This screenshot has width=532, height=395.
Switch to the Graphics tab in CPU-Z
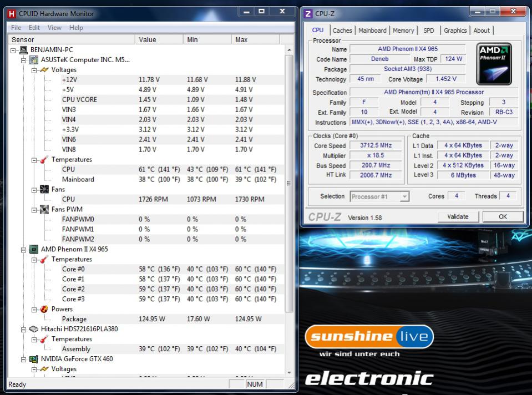click(x=455, y=31)
